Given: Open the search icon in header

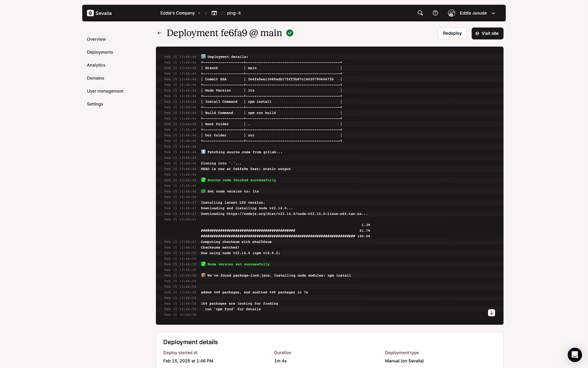Looking at the screenshot, I should pos(420,13).
